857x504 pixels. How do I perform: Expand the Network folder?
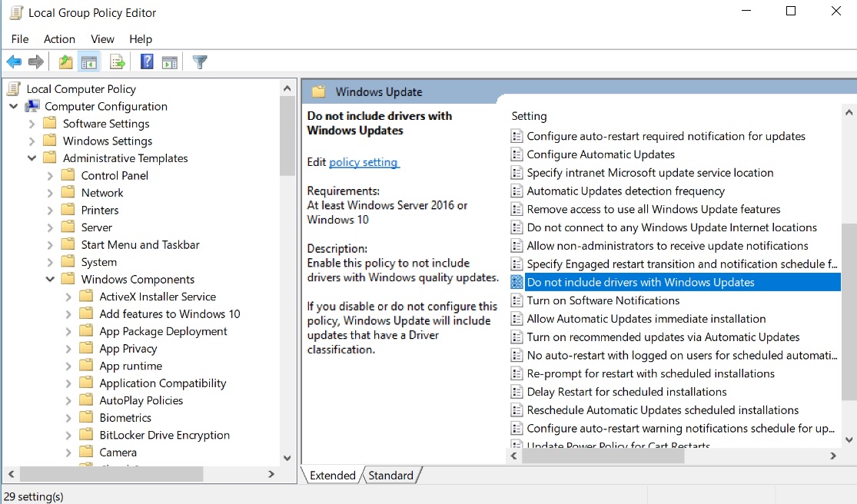pyautogui.click(x=50, y=193)
